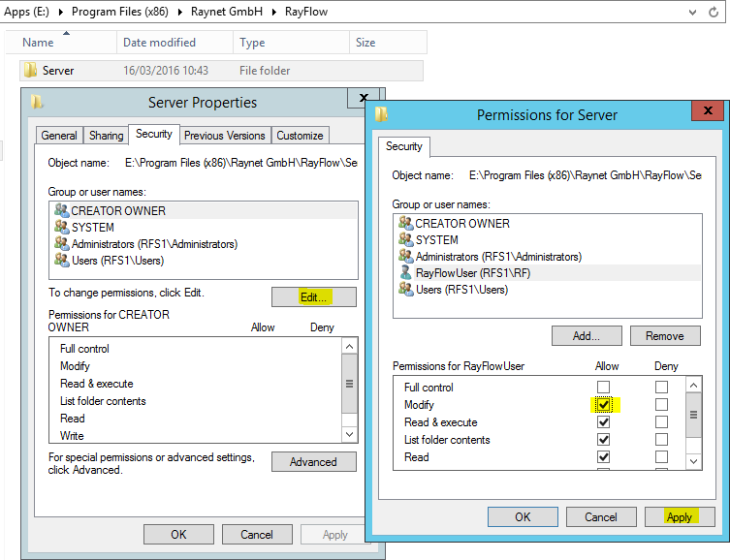This screenshot has width=730, height=560.
Task: Click RayFlowUser user icon in Permissions dialog
Action: coord(406,272)
